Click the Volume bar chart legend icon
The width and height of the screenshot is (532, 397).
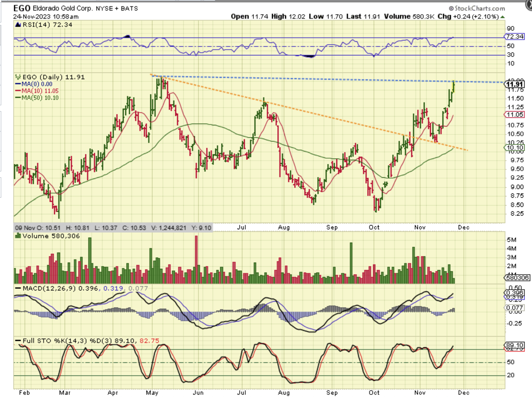[18, 236]
